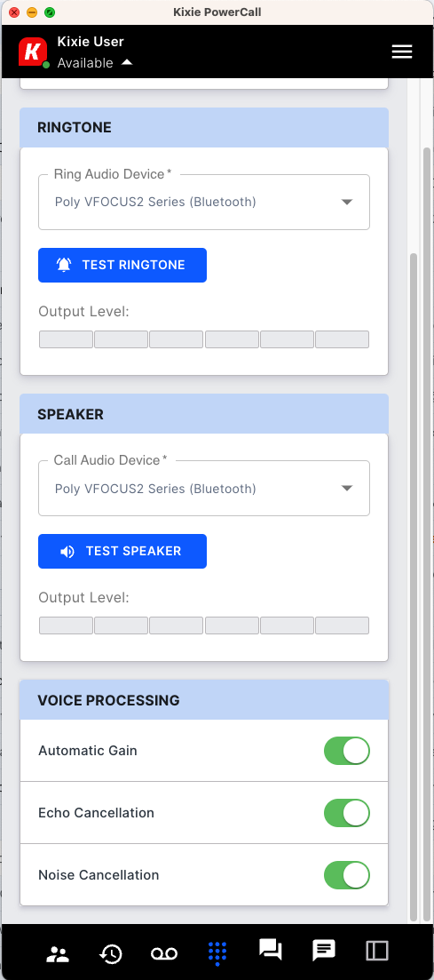Open the hamburger menu
434x980 pixels.
[x=401, y=52]
